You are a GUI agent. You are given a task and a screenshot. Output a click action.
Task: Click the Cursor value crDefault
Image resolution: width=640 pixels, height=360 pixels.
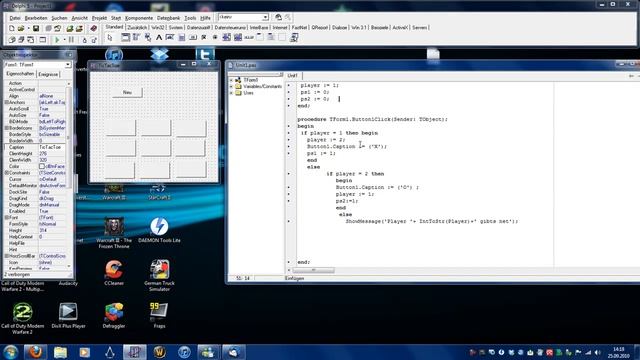click(52, 180)
